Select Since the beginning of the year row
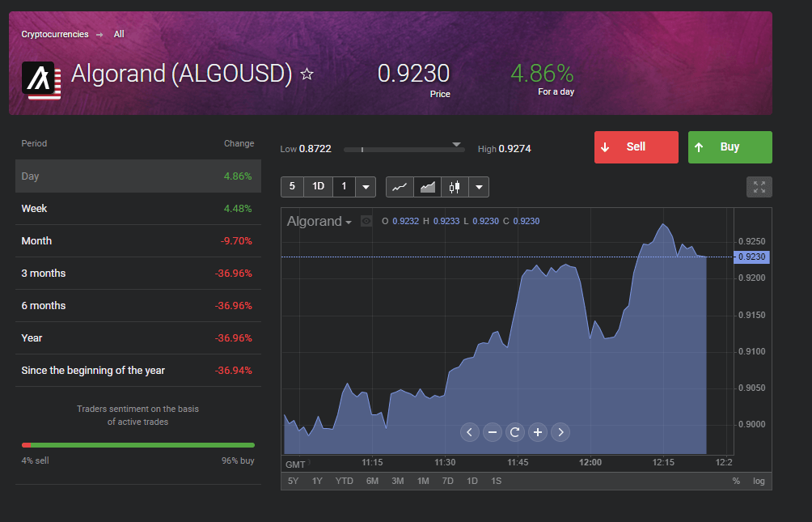The height and width of the screenshot is (522, 812). (138, 371)
